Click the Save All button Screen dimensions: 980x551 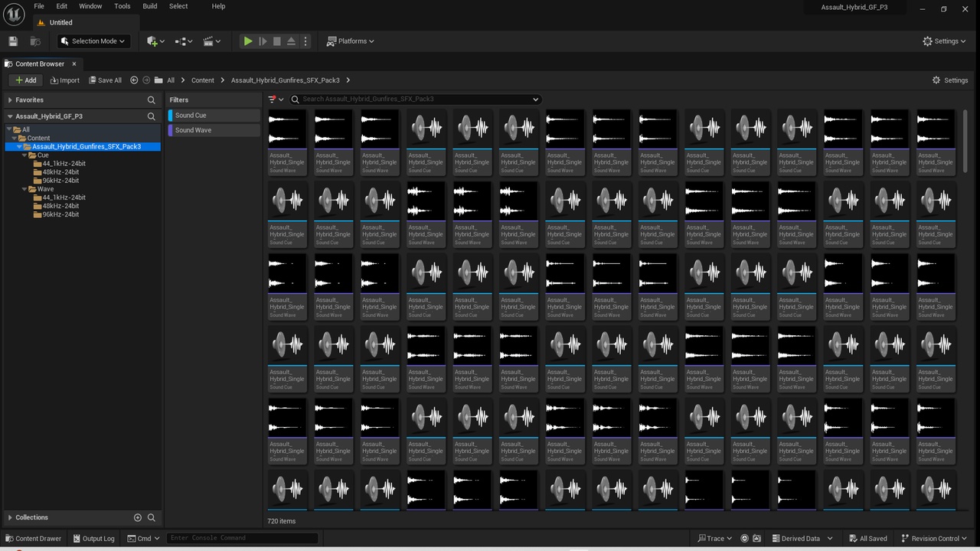click(105, 80)
